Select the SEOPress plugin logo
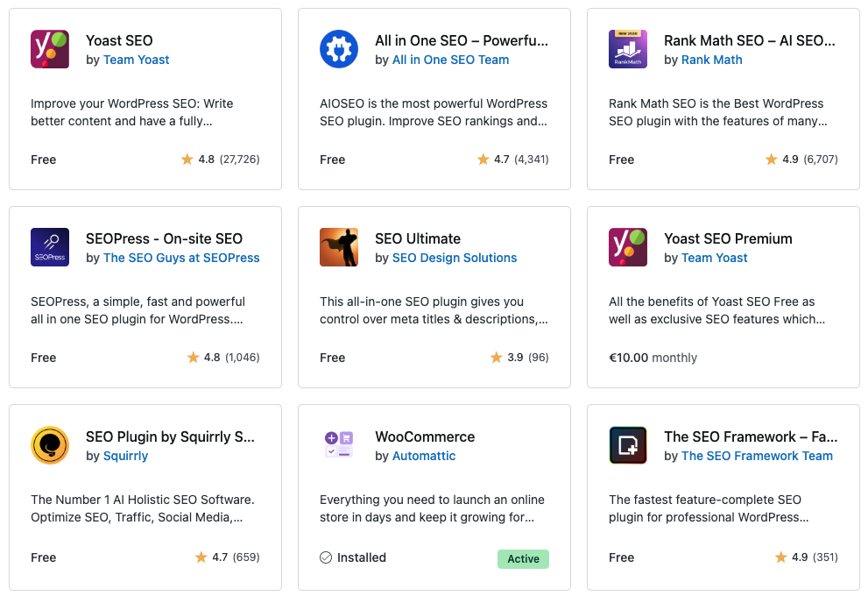 (x=50, y=247)
